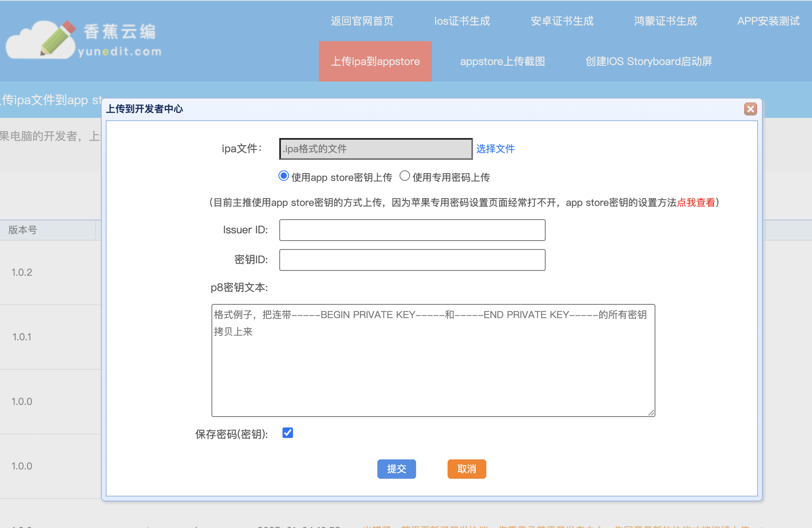
Task: Close the upload dialog with X icon
Action: pyautogui.click(x=750, y=109)
